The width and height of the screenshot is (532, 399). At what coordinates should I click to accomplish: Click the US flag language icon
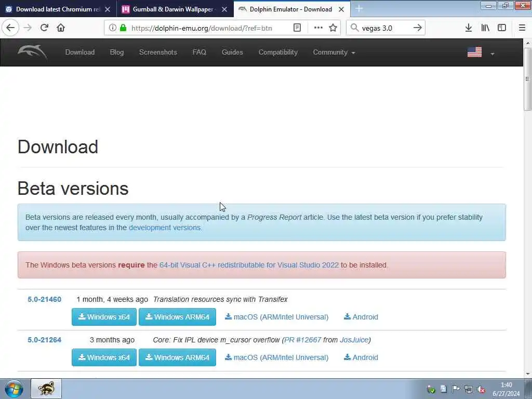pyautogui.click(x=474, y=52)
